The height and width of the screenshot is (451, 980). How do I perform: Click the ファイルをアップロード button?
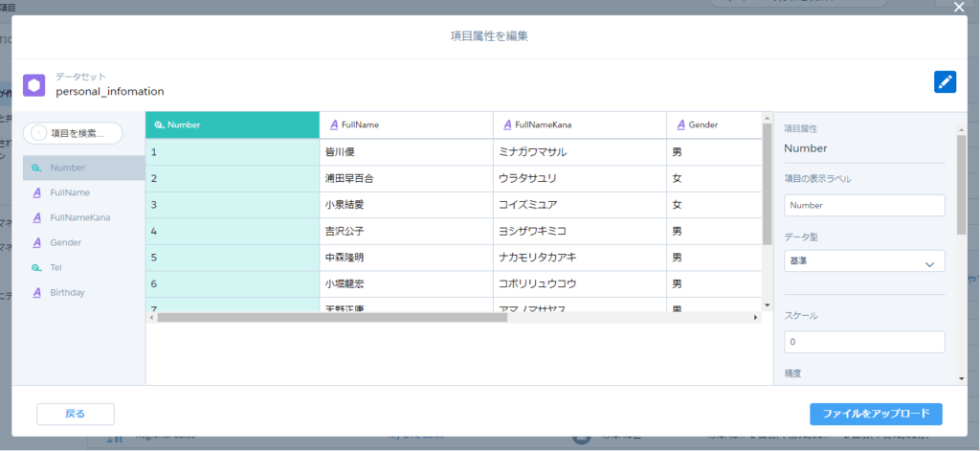click(x=876, y=414)
